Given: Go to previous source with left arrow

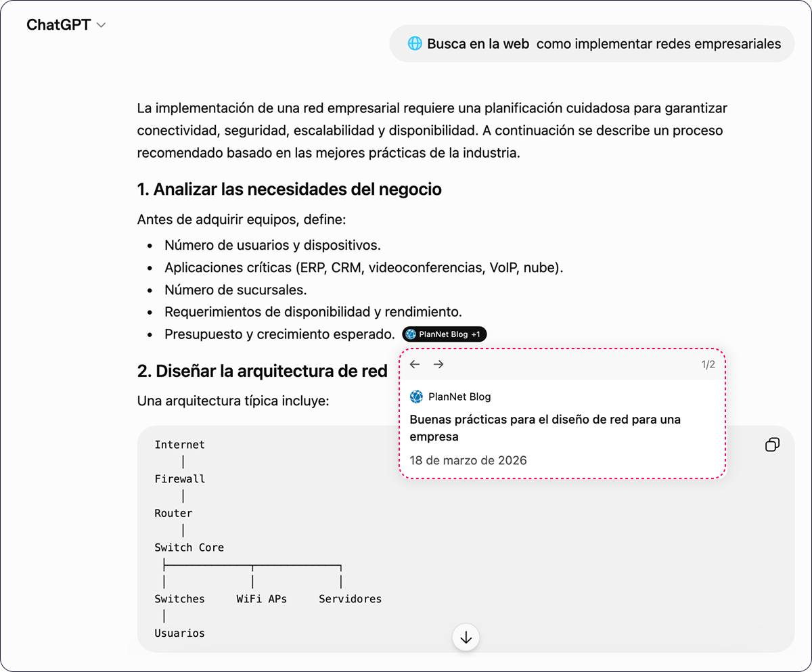Looking at the screenshot, I should (415, 364).
